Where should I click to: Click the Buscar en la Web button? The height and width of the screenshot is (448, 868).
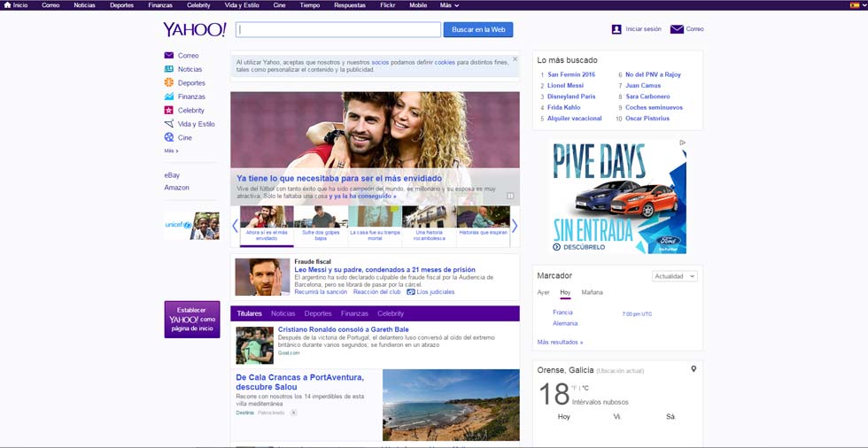(x=478, y=29)
